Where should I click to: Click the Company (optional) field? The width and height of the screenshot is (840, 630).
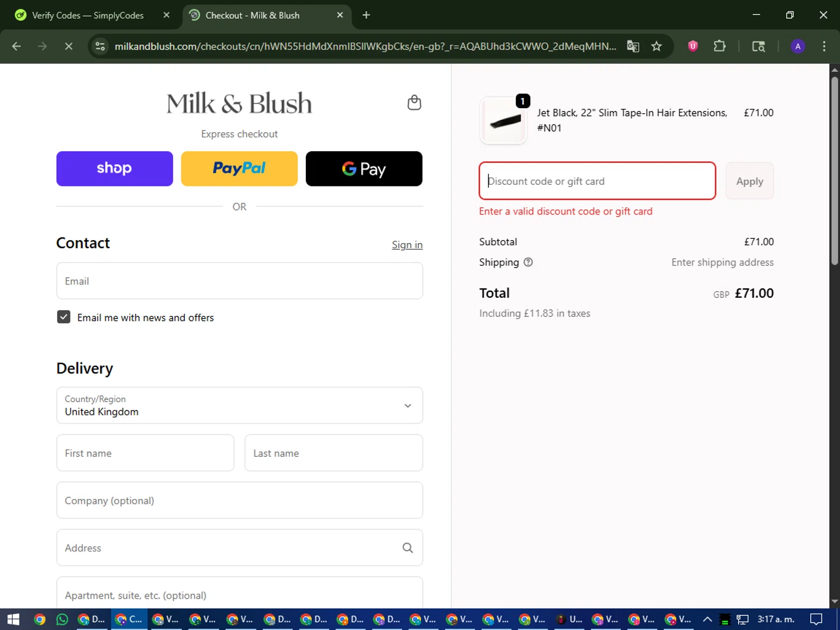(240, 500)
